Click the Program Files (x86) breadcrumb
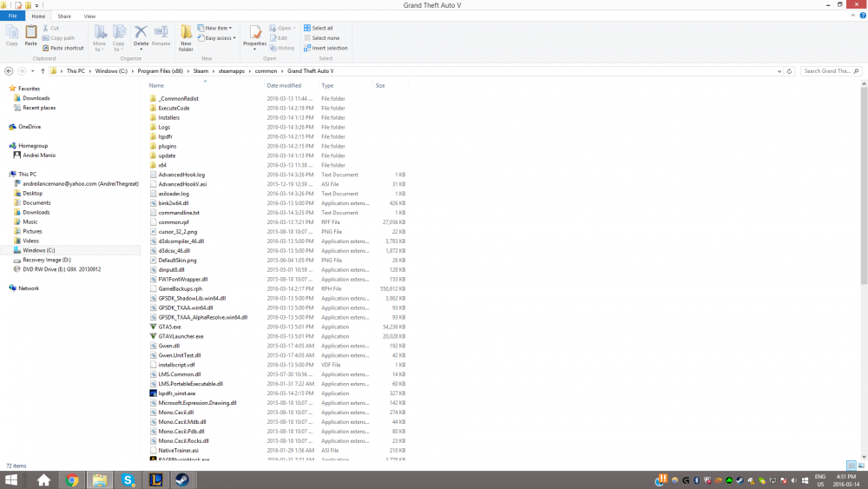This screenshot has height=489, width=868. (x=160, y=71)
